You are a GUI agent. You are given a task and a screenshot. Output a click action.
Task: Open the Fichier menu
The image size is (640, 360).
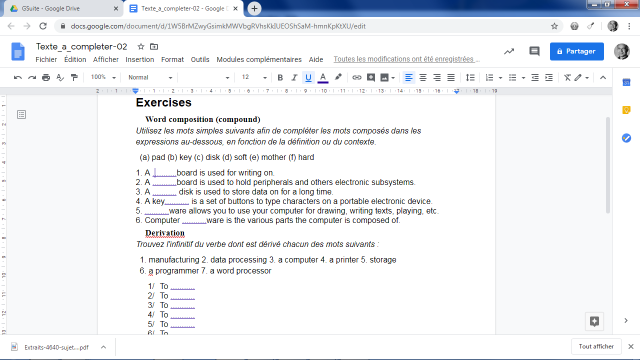click(x=46, y=60)
